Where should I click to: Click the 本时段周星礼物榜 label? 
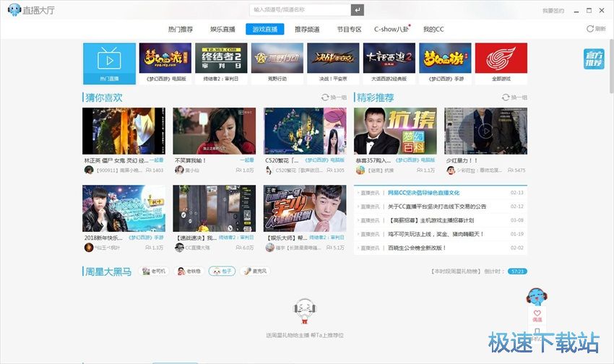(456, 272)
